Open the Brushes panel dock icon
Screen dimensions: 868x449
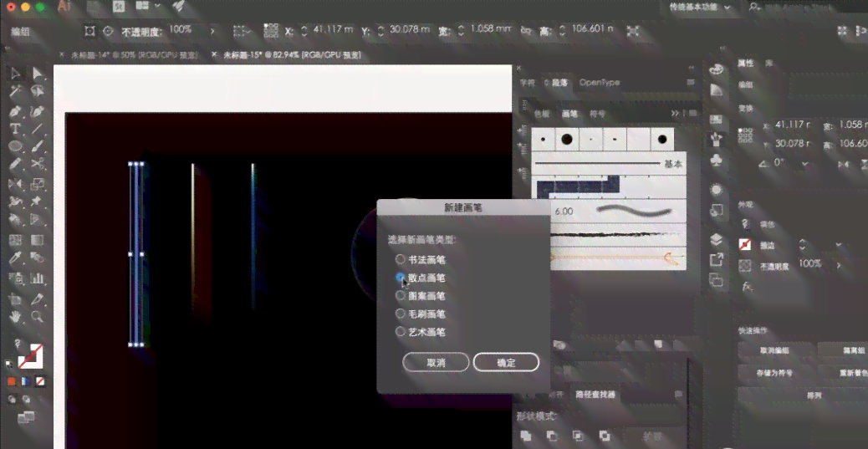(717, 139)
